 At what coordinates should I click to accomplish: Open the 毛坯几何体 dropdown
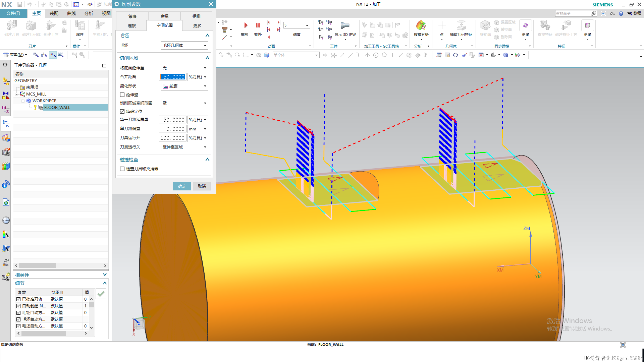click(184, 46)
